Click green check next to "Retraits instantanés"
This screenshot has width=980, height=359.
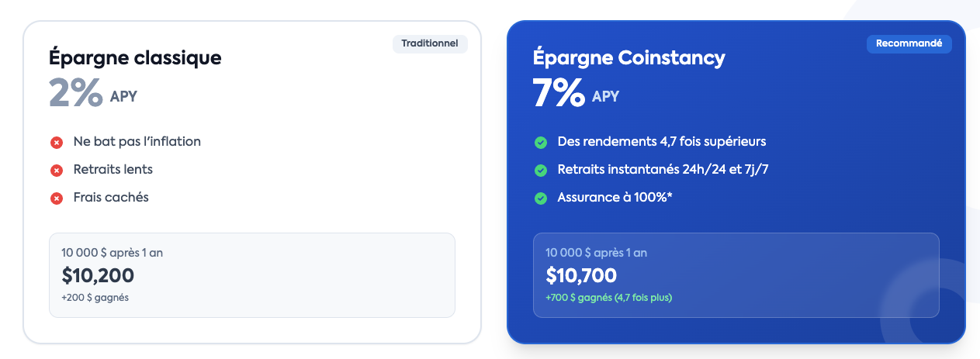(541, 171)
